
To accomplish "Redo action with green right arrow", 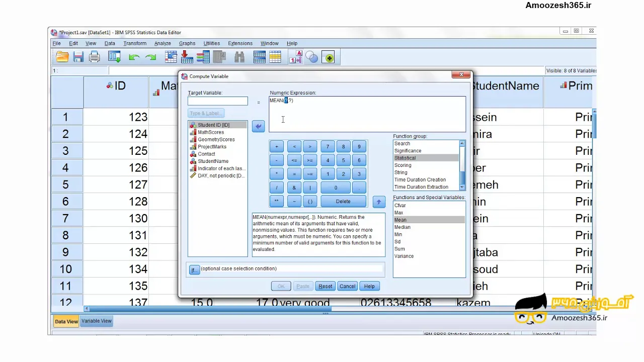I will point(150,57).
